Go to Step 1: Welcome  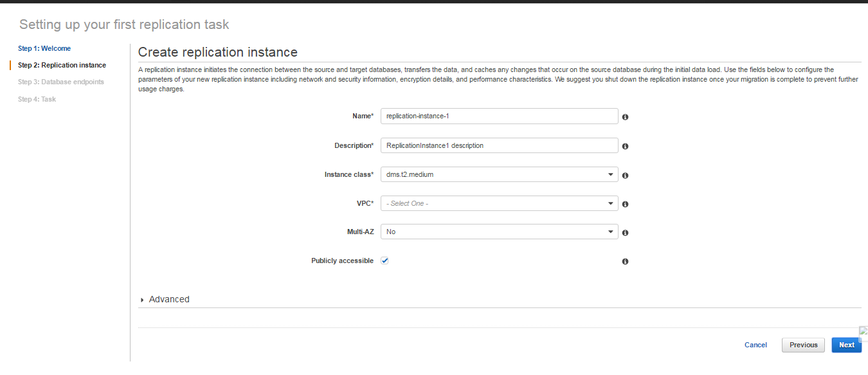(x=44, y=48)
